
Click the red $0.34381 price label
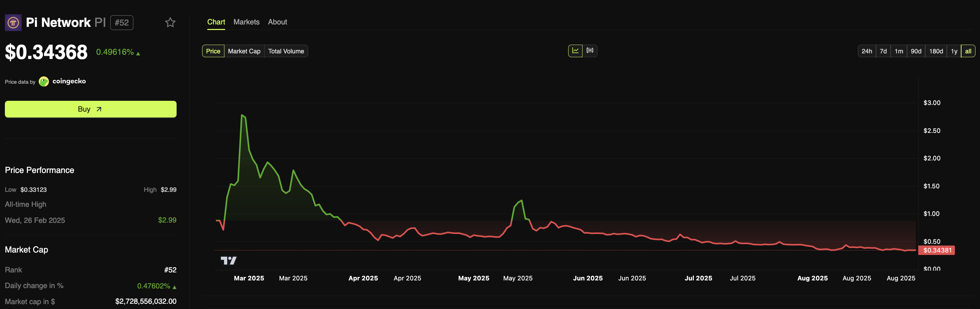coord(937,250)
